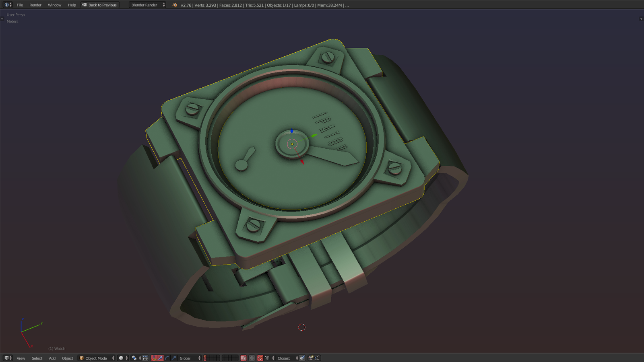This screenshot has width=644, height=362.
Task: Toggle align rotation with snapping target
Action: [302, 358]
